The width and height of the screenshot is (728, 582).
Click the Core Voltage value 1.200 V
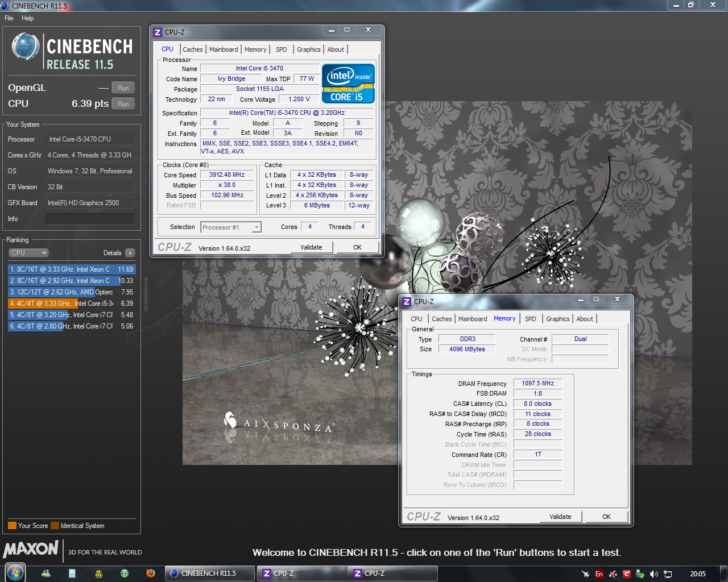299,99
